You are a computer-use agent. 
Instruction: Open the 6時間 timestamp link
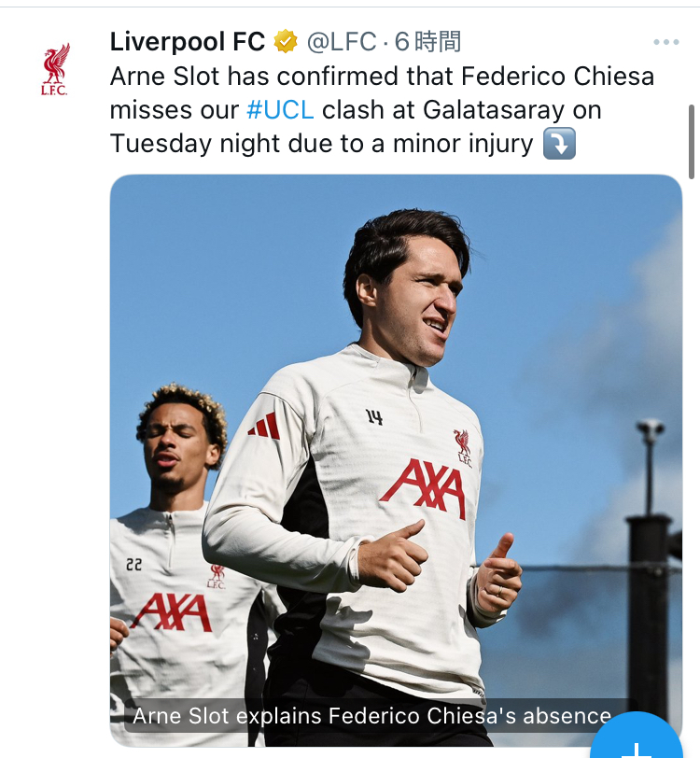pyautogui.click(x=427, y=42)
